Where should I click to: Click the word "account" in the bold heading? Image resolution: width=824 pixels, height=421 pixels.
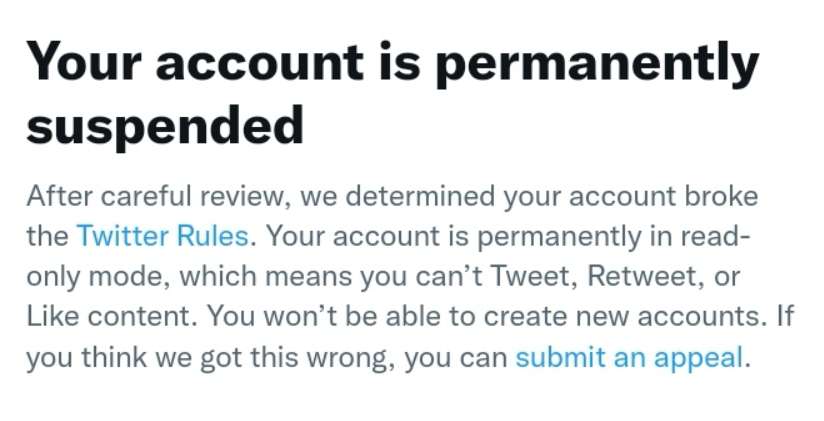pyautogui.click(x=260, y=63)
